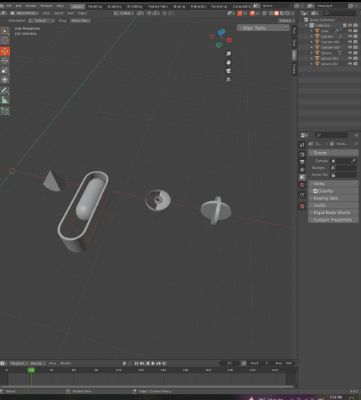Hide the Cone object with its eye icon
The height and width of the screenshot is (400, 361).
tap(350, 31)
